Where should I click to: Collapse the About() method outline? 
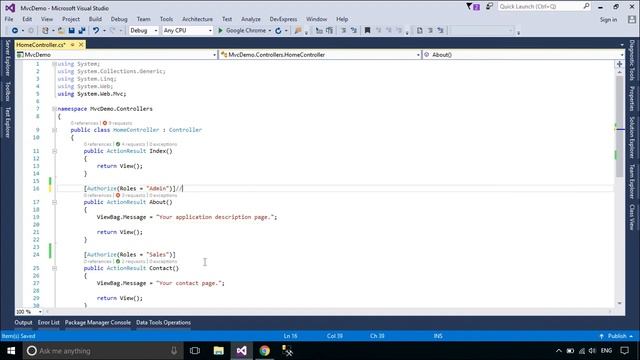(x=54, y=202)
